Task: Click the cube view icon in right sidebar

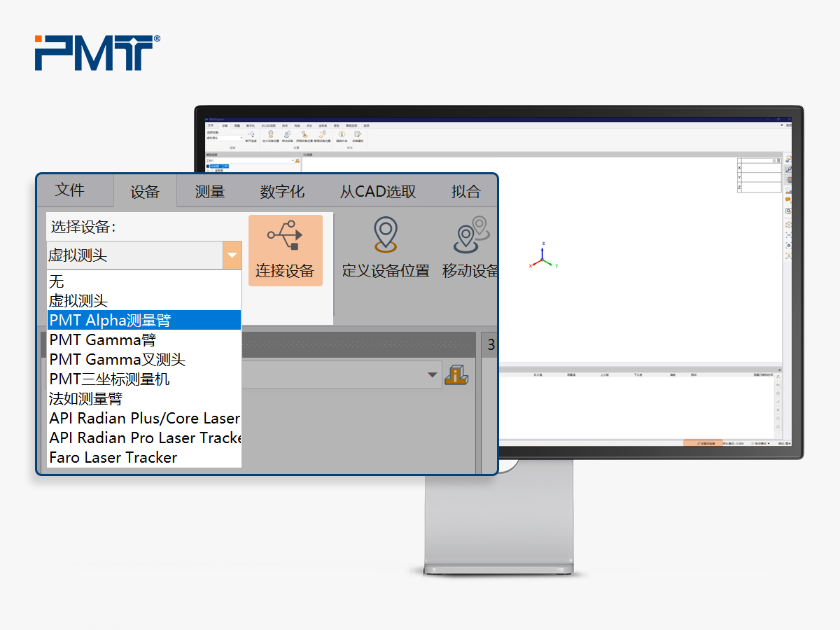Action: point(788,225)
